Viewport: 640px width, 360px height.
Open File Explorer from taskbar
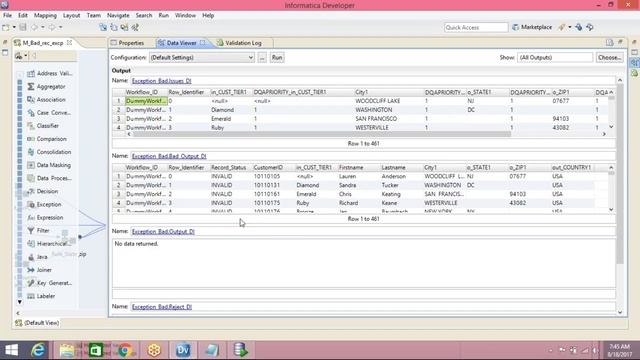click(x=67, y=350)
